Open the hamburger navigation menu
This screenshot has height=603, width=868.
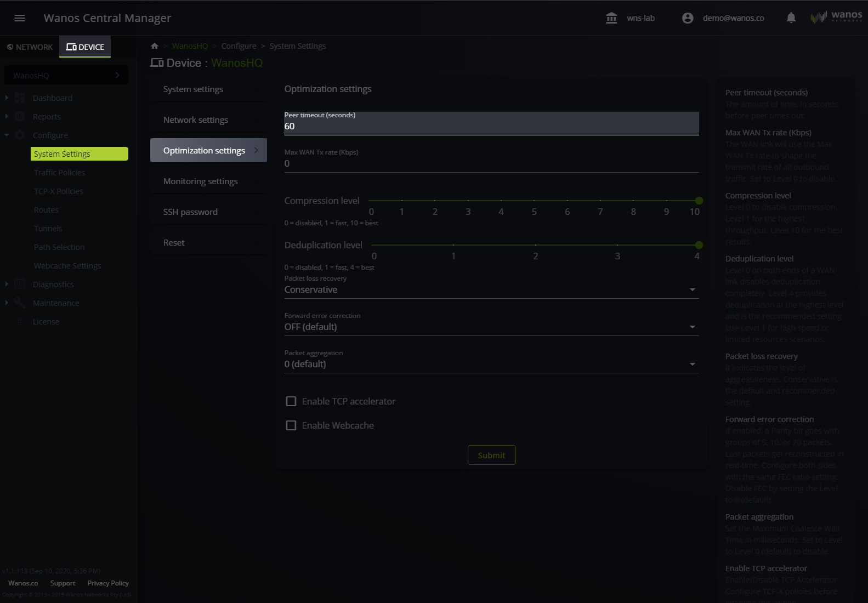[x=20, y=18]
